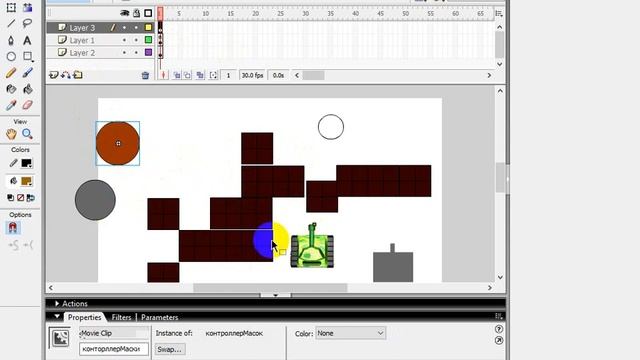Click the Swap Colors icon
This screenshot has height=360, width=640.
[30, 198]
